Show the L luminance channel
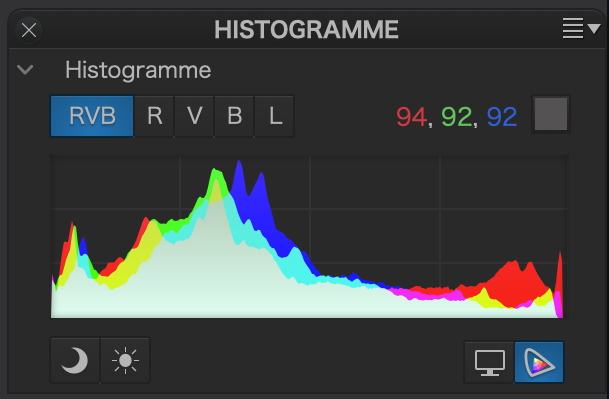This screenshot has height=399, width=609. point(275,116)
